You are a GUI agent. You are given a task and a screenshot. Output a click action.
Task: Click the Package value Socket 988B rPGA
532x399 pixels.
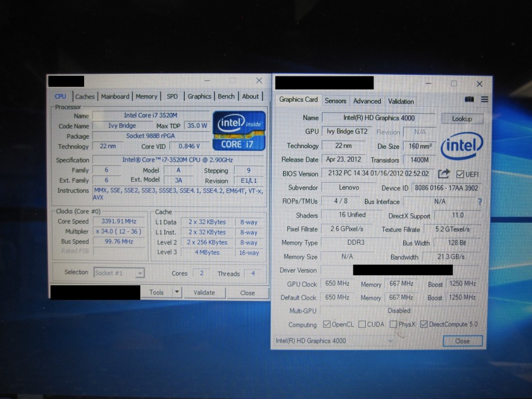pyautogui.click(x=151, y=136)
